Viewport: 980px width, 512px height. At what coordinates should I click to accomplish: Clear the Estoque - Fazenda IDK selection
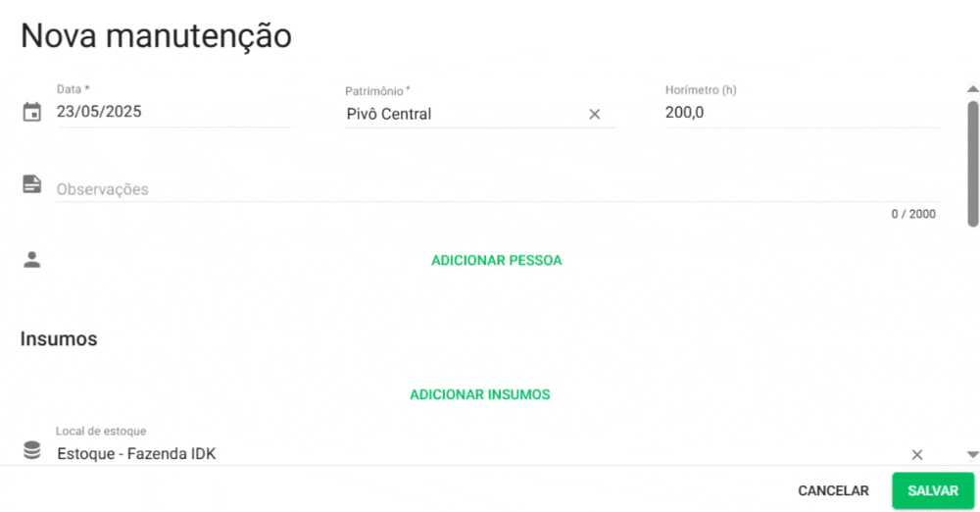(917, 454)
